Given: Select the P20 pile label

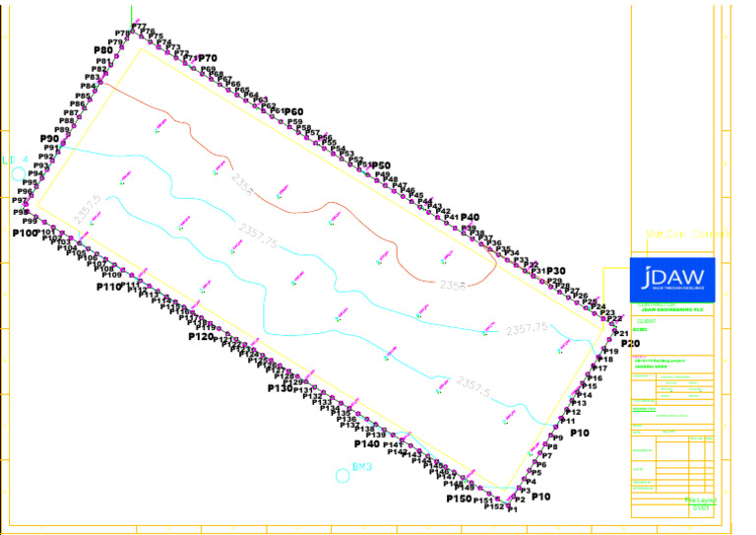Looking at the screenshot, I should pos(630,344).
